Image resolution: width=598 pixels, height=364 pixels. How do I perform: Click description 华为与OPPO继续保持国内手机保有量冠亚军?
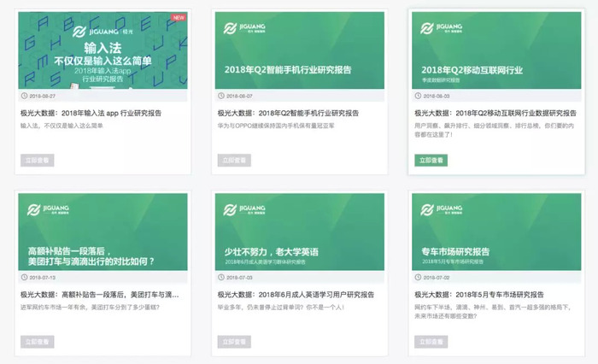tap(276, 126)
